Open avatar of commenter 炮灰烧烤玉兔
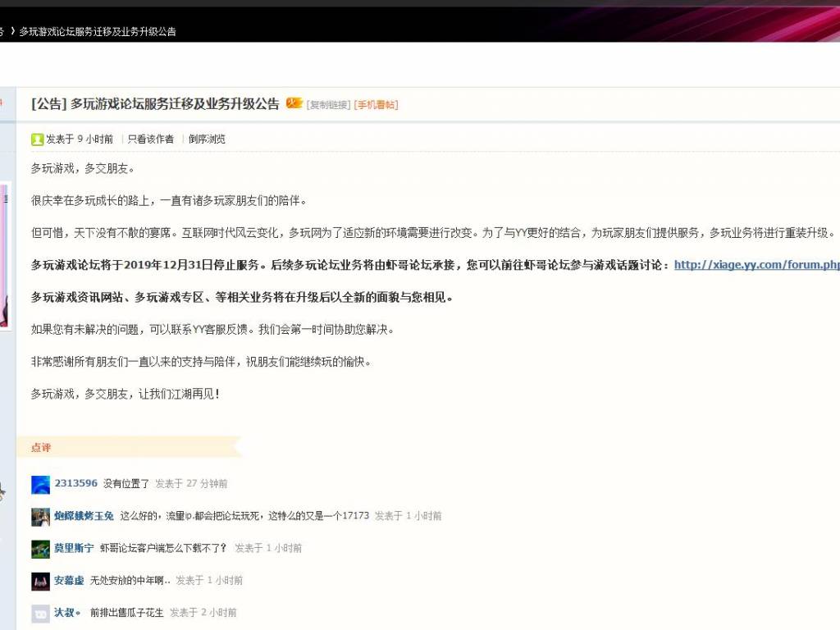This screenshot has width=840, height=630. coord(41,517)
